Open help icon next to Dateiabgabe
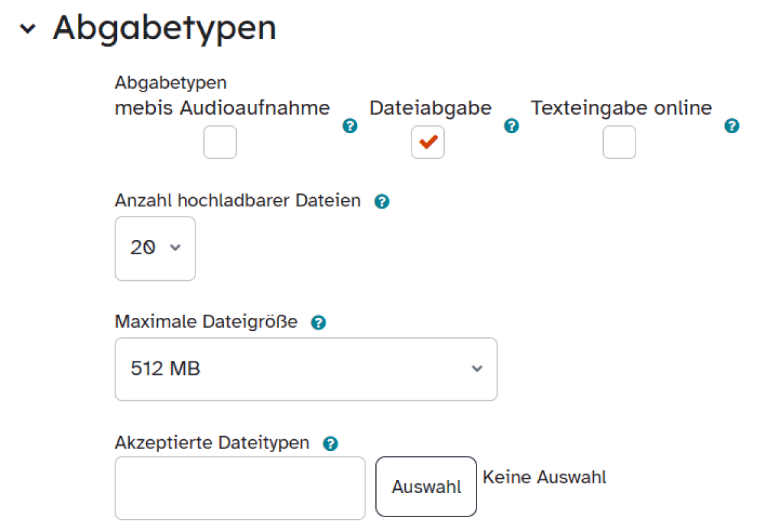The image size is (779, 532). click(x=512, y=126)
